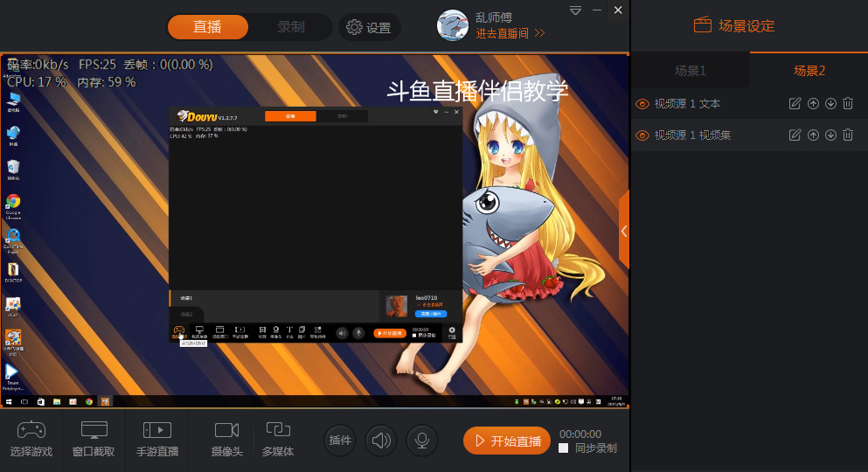Click the 乱师傅 user avatar
The width and height of the screenshot is (868, 472).
[452, 25]
